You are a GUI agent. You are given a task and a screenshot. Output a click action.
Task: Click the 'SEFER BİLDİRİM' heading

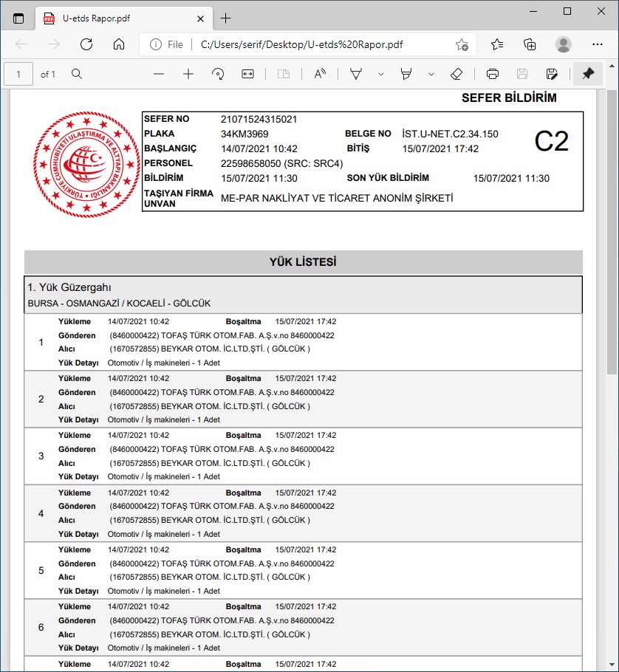pyautogui.click(x=509, y=97)
